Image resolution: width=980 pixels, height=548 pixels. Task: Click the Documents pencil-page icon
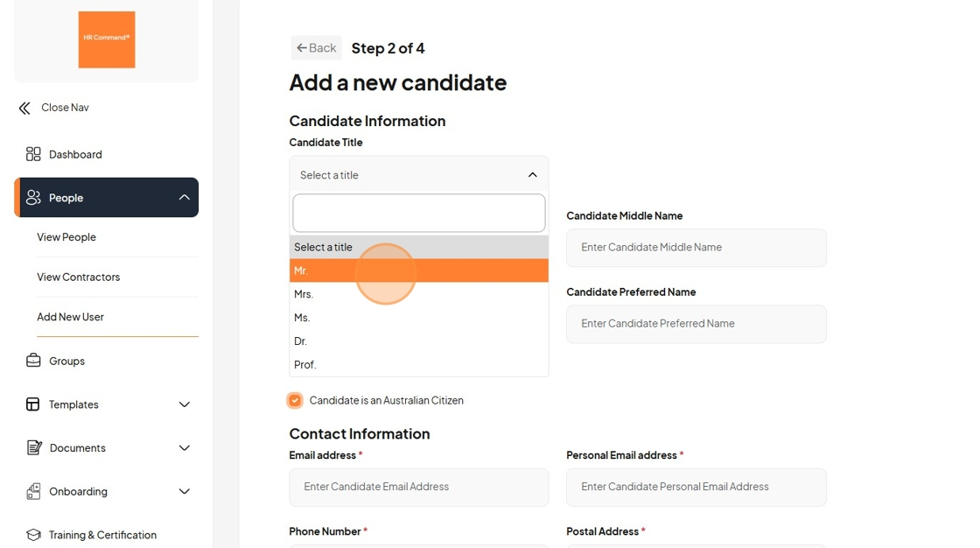click(x=34, y=447)
